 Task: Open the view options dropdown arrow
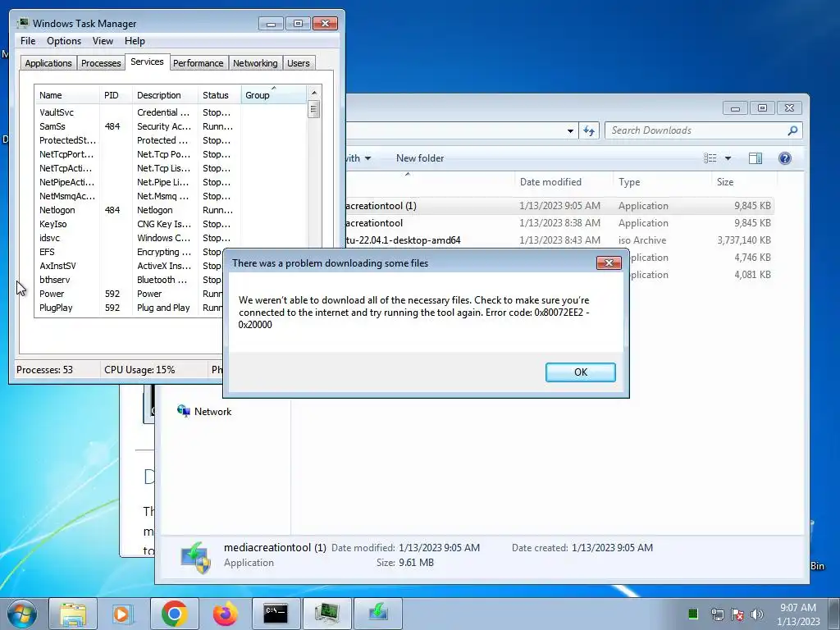pyautogui.click(x=728, y=158)
